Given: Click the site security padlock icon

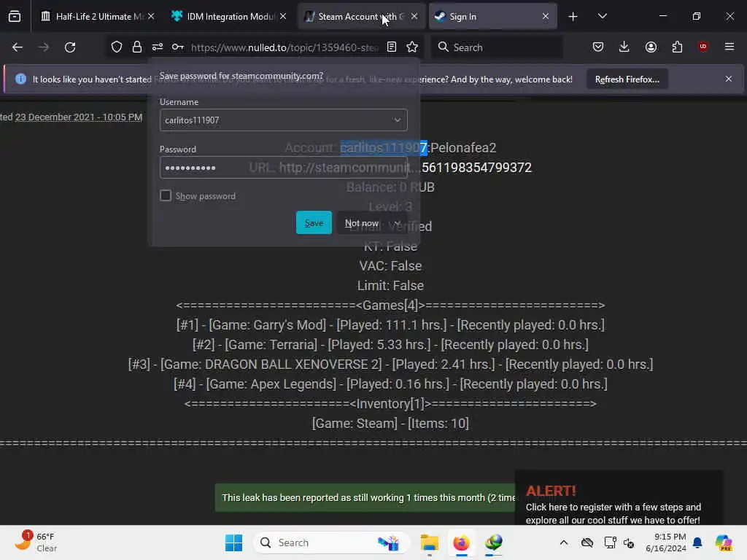Looking at the screenshot, I should pos(137,47).
